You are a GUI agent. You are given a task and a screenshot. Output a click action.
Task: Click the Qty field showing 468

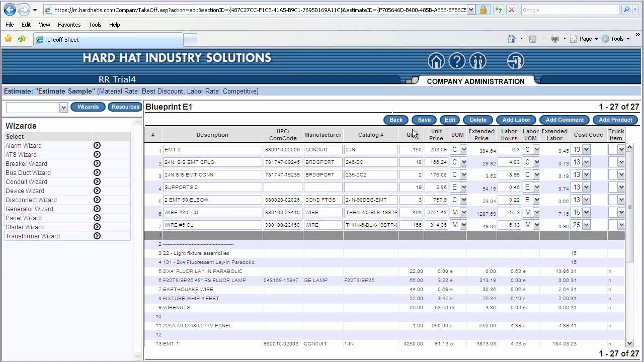coord(412,212)
